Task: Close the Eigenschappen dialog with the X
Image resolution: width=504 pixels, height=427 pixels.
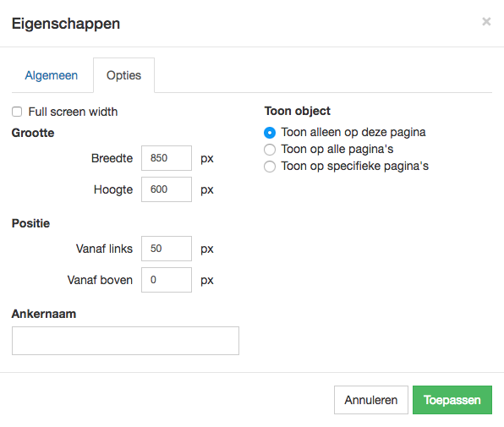Action: point(486,21)
